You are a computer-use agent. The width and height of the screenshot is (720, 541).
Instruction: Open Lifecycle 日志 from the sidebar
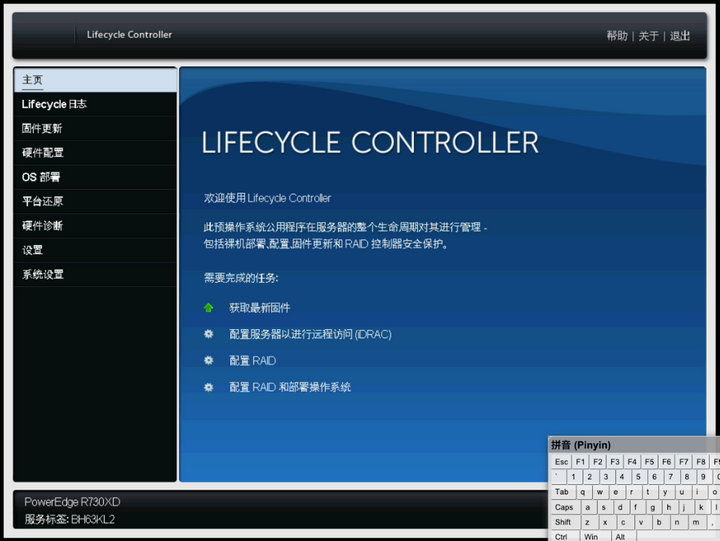click(54, 104)
